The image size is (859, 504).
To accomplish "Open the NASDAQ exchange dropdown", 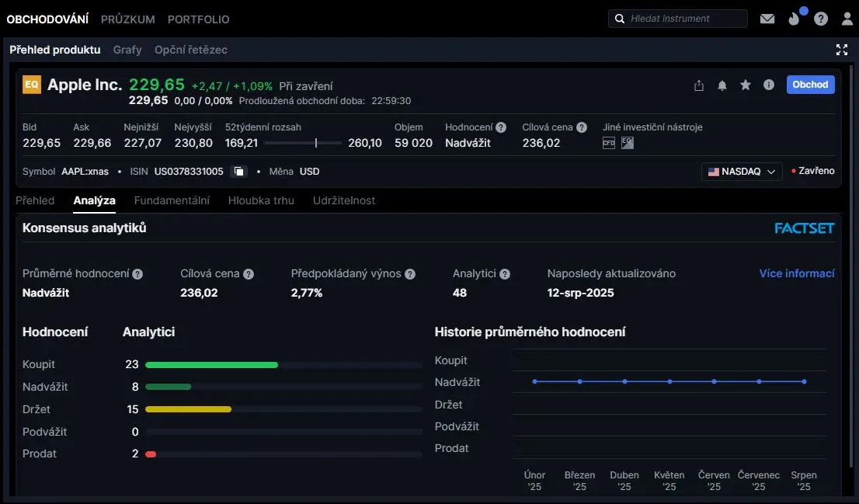I will (x=741, y=172).
